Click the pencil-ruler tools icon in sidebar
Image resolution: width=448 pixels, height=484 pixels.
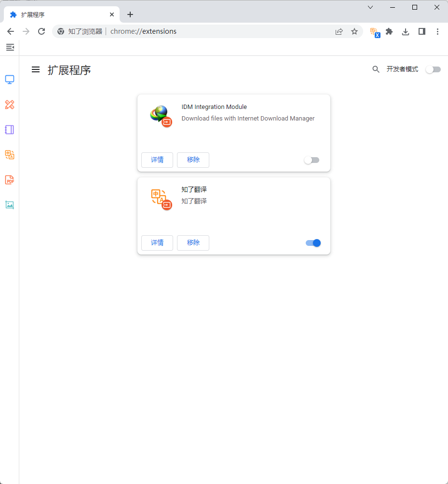click(10, 105)
